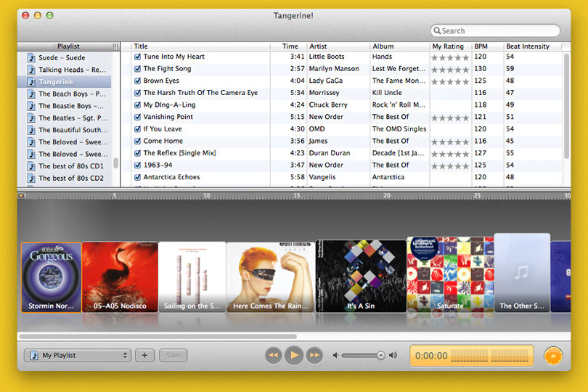
Task: Click playlist icon beside Suede - Suede
Action: tap(32, 58)
